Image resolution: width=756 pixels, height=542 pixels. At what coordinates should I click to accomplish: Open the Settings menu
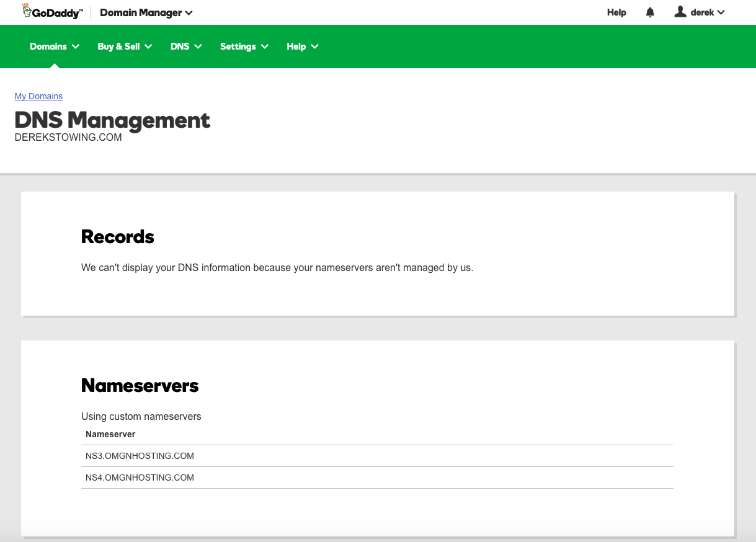pos(244,47)
